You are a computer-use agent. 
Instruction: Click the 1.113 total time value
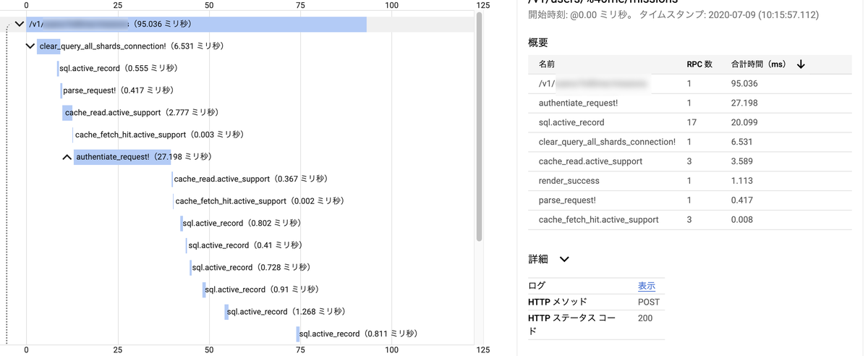coord(742,181)
